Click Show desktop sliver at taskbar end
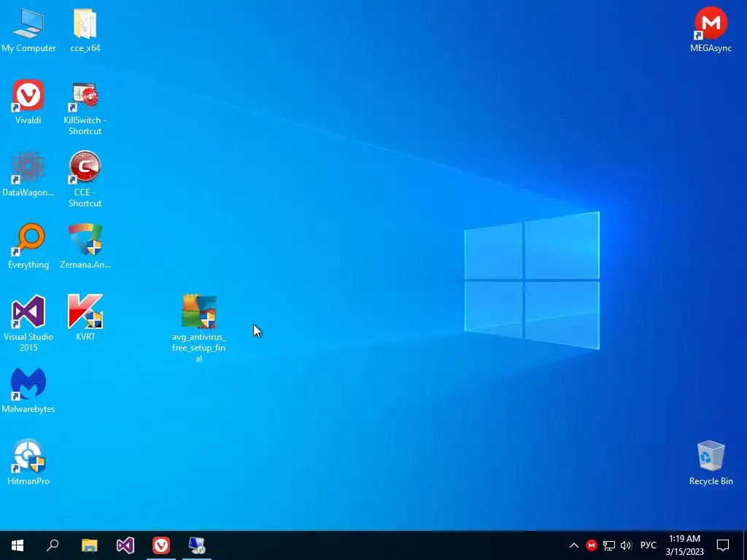 745,545
